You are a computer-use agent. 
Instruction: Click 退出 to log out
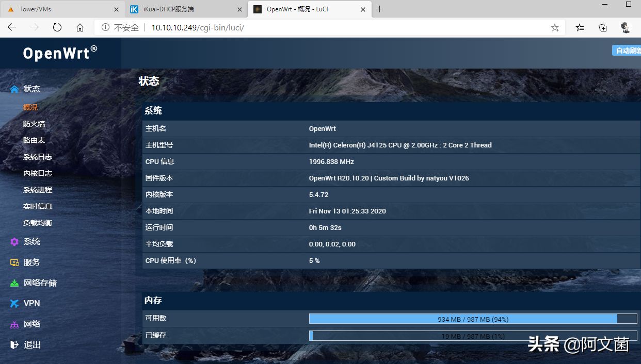click(x=32, y=345)
